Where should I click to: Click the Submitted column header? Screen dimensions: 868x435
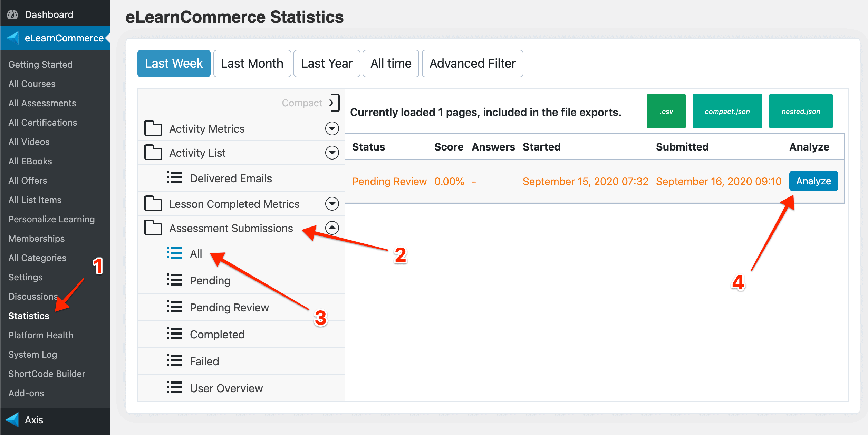[x=682, y=147]
